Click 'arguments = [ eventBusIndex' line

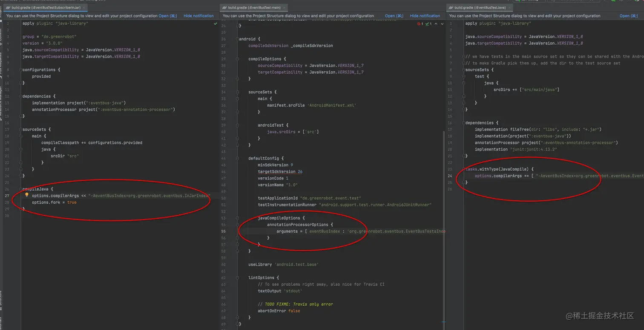point(361,231)
